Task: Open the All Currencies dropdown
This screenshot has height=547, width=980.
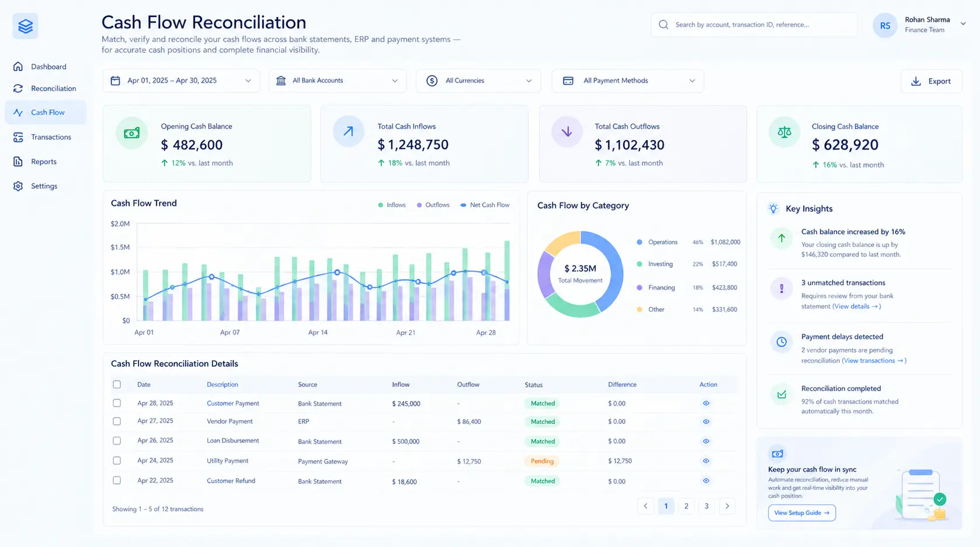Action: point(478,81)
